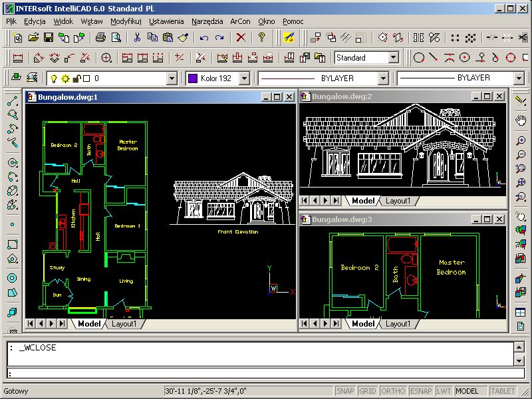This screenshot has width=532, height=399.
Task: Click the New drawing icon
Action: tap(17, 37)
